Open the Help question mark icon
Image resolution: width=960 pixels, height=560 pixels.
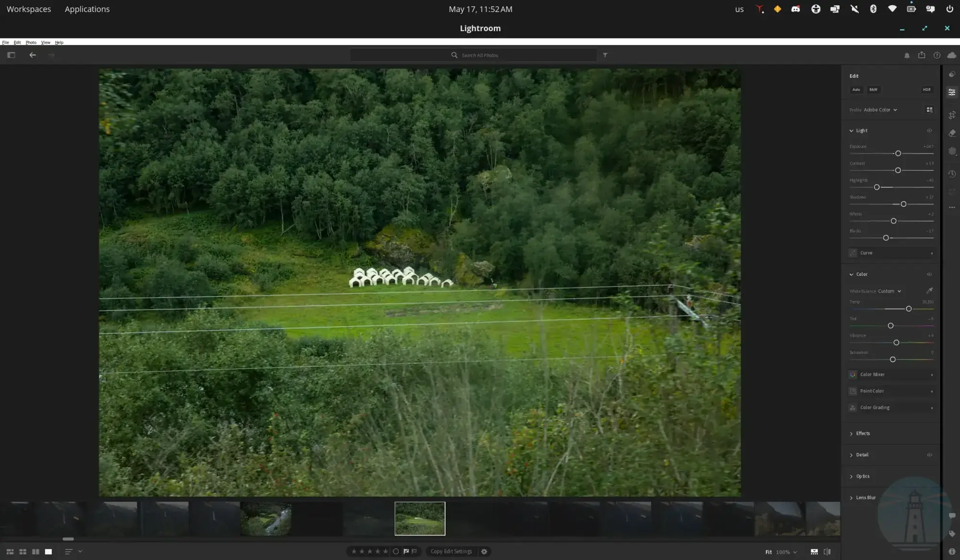[936, 55]
